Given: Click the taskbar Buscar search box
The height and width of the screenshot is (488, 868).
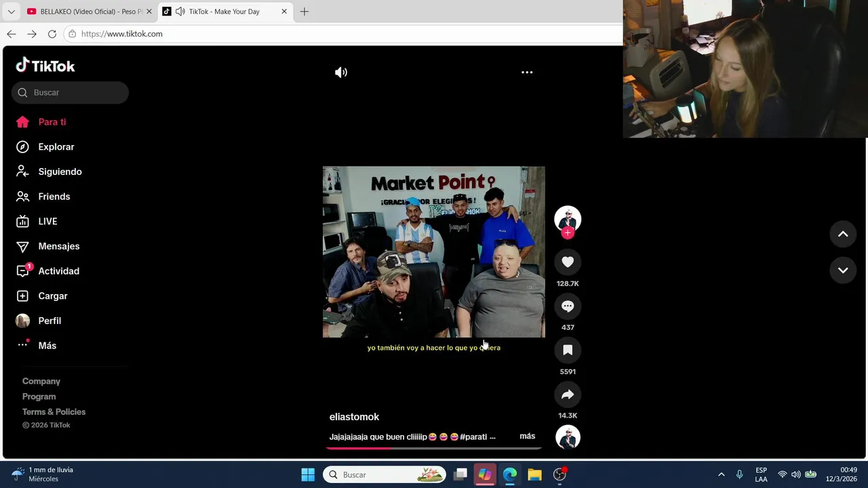Looking at the screenshot, I should click(x=384, y=474).
